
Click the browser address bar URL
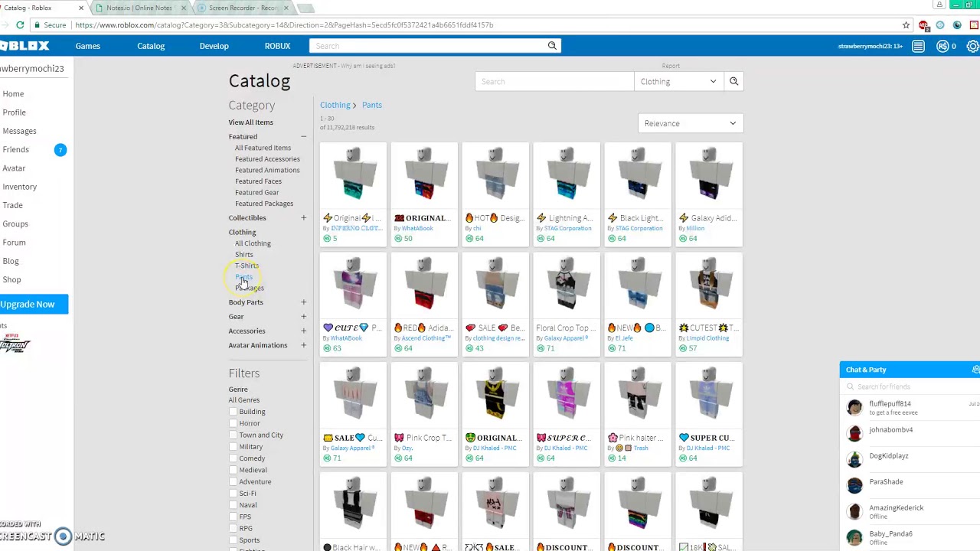point(284,25)
